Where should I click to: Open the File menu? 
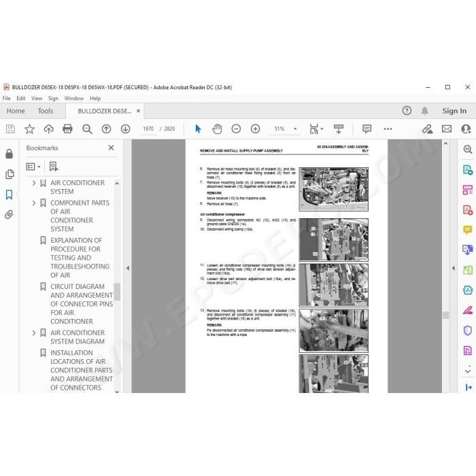click(6, 99)
